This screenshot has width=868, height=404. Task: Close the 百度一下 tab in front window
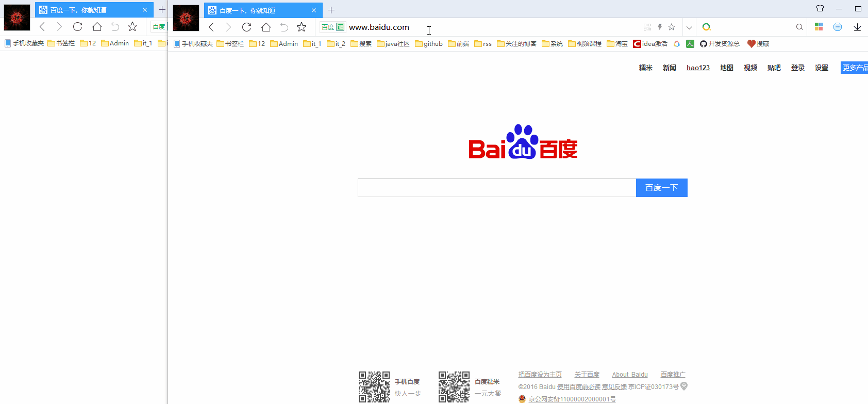tap(314, 10)
